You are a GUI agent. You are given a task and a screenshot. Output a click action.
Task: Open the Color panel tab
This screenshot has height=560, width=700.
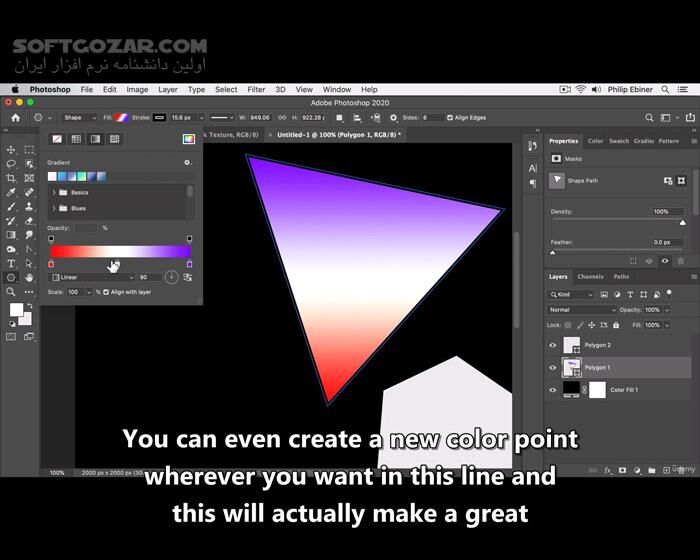(x=595, y=141)
